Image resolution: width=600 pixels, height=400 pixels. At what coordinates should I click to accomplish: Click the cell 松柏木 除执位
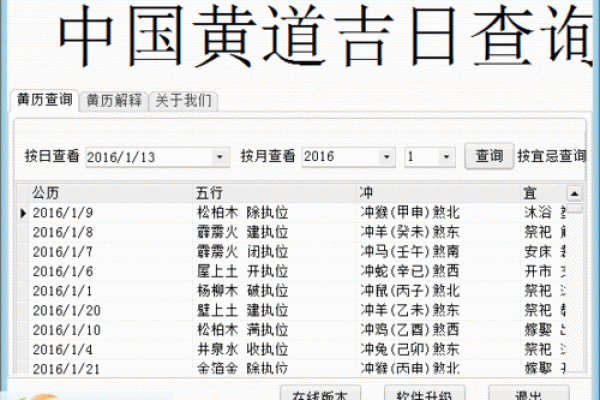(274, 213)
